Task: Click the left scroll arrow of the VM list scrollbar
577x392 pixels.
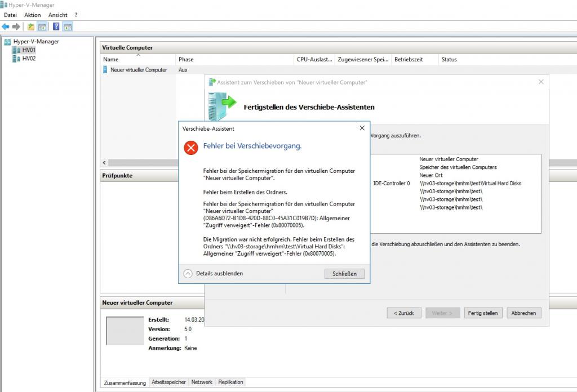Action: [104, 163]
